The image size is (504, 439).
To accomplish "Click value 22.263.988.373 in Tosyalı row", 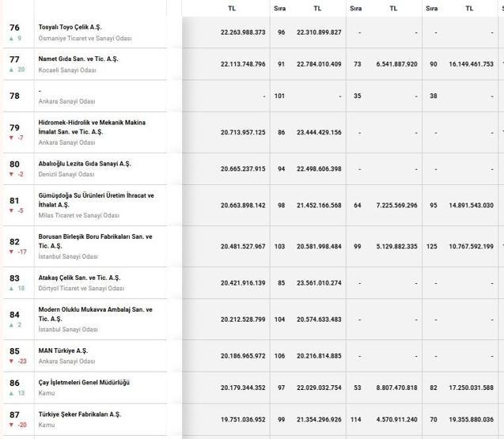I will tap(243, 32).
